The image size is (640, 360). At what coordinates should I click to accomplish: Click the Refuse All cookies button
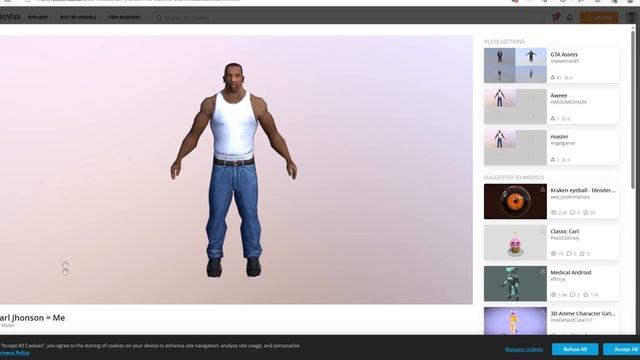tap(575, 349)
